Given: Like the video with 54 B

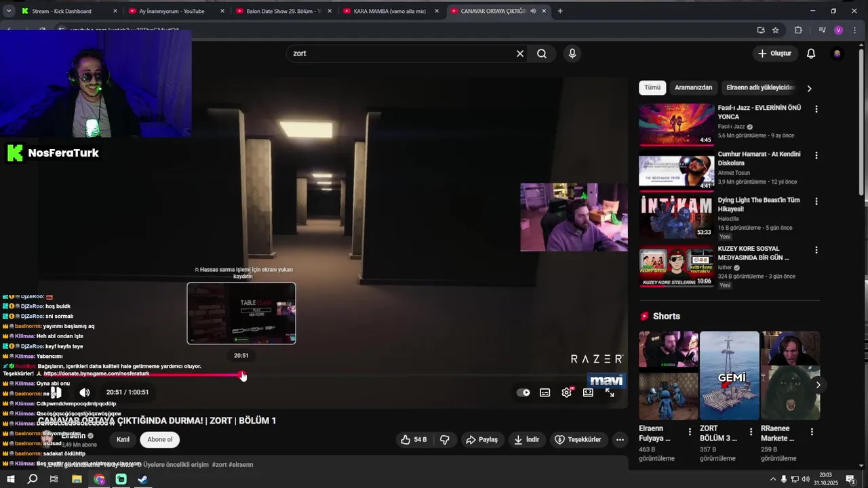Looking at the screenshot, I should pyautogui.click(x=414, y=439).
